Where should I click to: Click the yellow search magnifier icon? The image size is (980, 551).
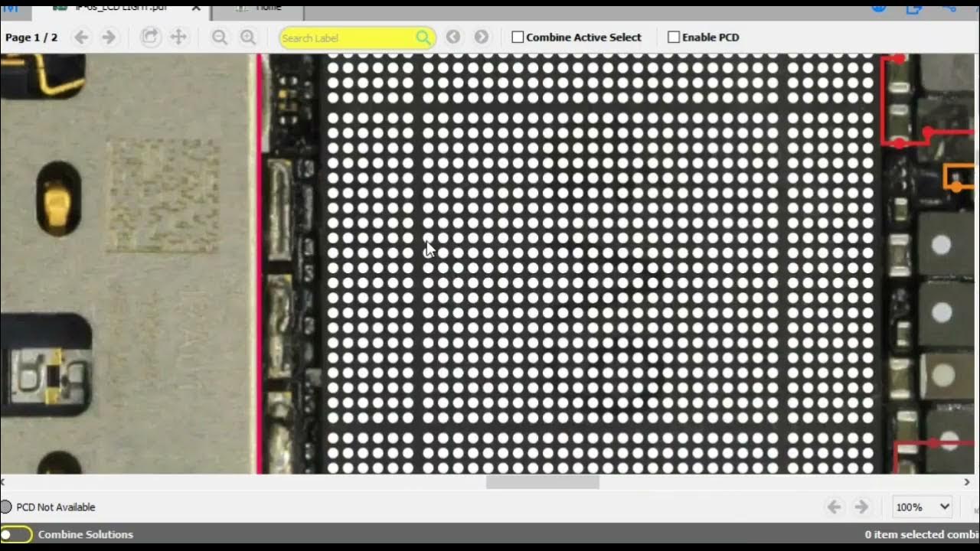(423, 37)
